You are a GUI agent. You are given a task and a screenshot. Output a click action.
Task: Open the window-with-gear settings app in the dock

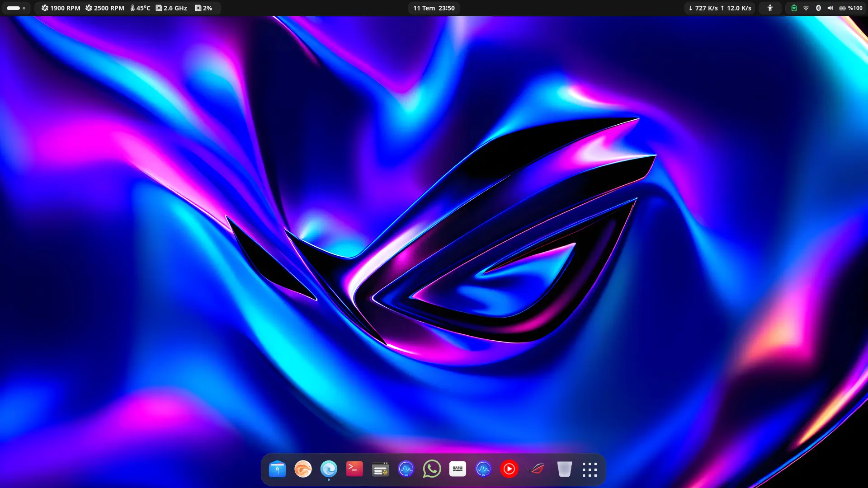point(380,469)
